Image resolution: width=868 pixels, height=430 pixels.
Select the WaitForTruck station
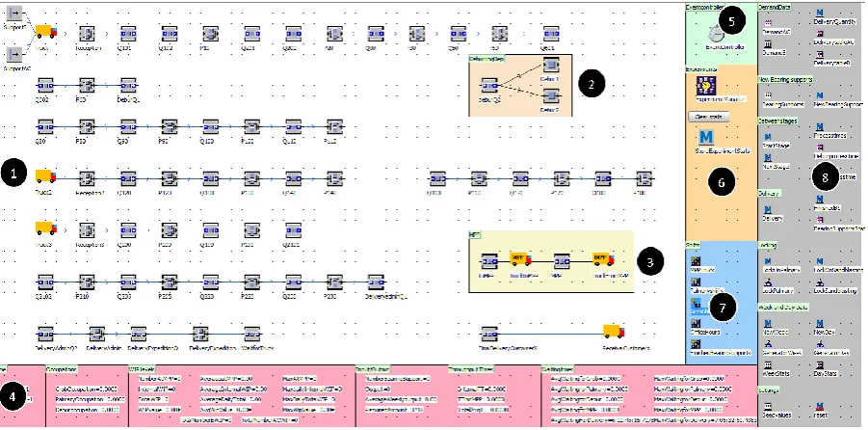(x=252, y=334)
